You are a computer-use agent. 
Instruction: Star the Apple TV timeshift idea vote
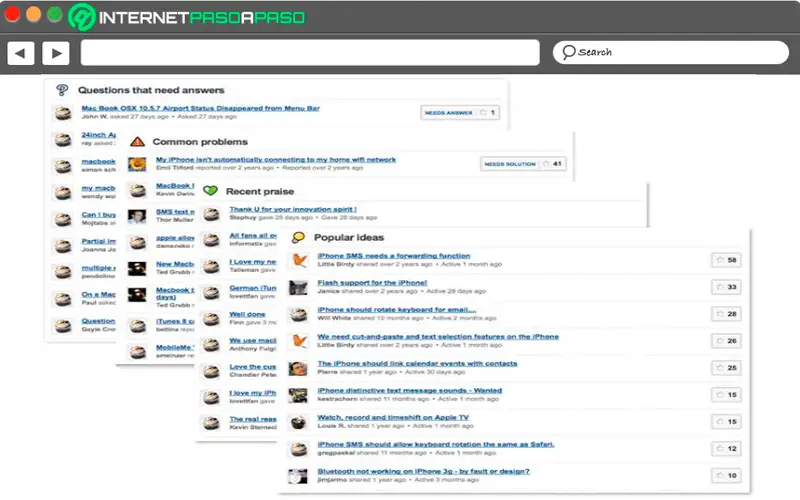click(x=720, y=422)
